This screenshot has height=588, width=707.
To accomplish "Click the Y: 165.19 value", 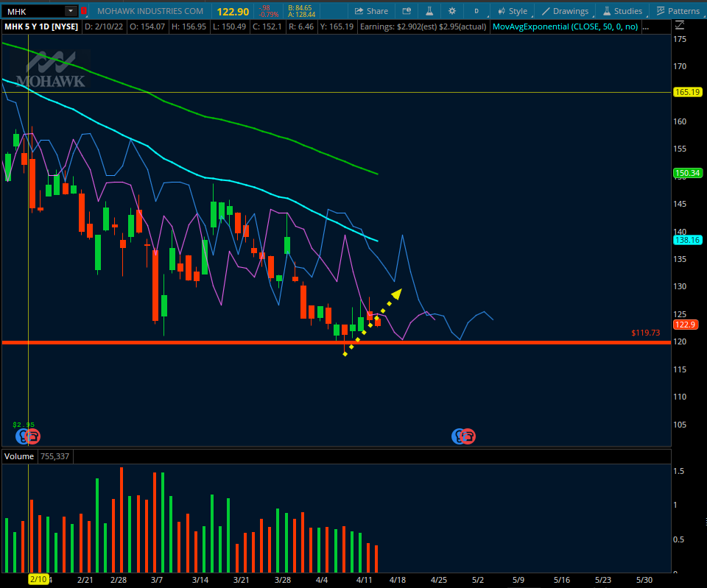I will tap(337, 26).
